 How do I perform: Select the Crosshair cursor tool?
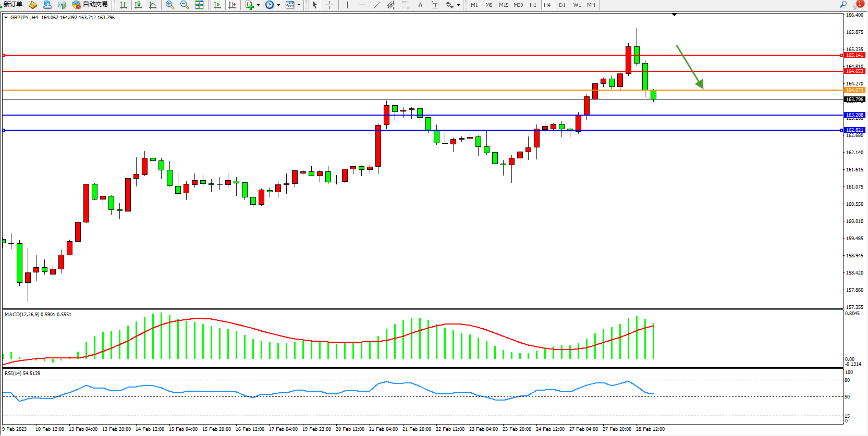tap(330, 5)
